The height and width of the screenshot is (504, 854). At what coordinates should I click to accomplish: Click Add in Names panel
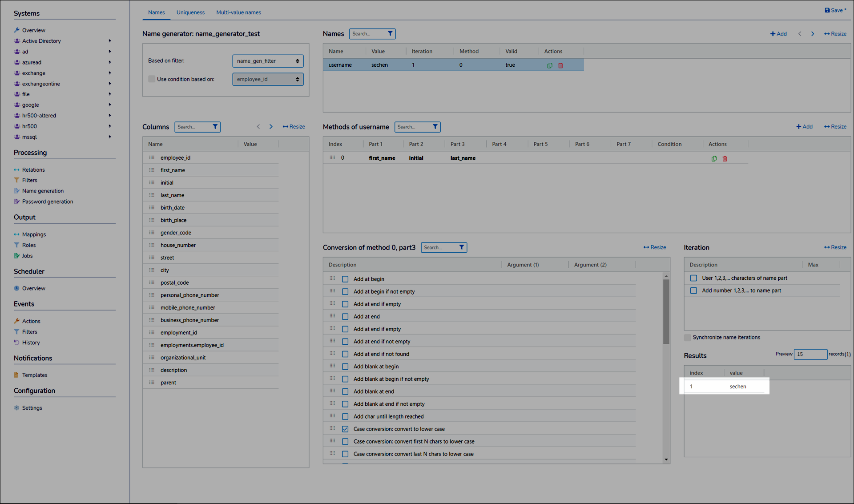pyautogui.click(x=778, y=34)
